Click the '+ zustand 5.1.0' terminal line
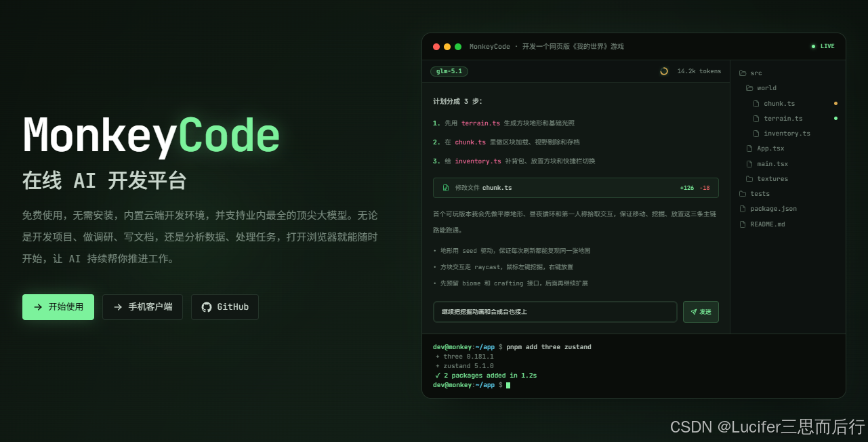The width and height of the screenshot is (868, 442). [464, 366]
